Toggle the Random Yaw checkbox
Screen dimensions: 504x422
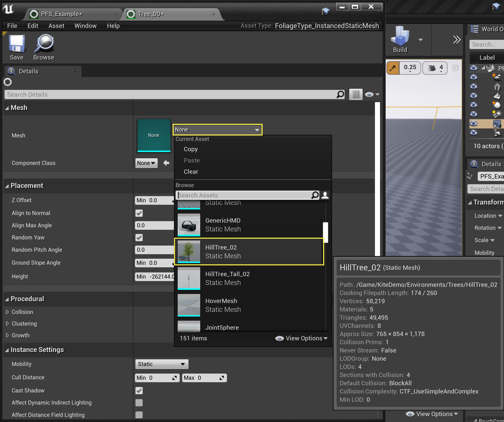click(x=139, y=238)
